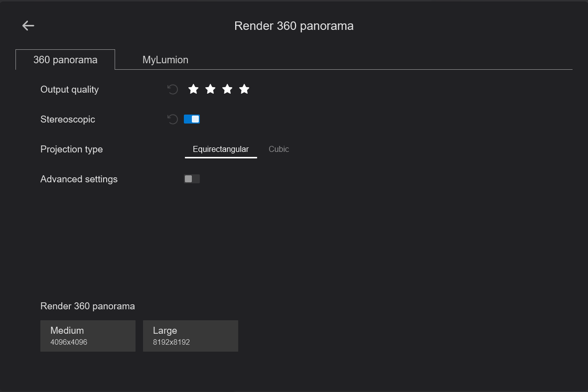The width and height of the screenshot is (588, 392).
Task: Select Equirectangular projection type
Action: click(221, 149)
